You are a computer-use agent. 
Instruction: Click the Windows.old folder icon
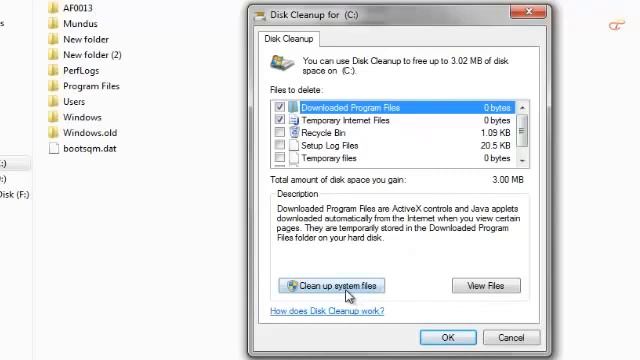(53, 133)
